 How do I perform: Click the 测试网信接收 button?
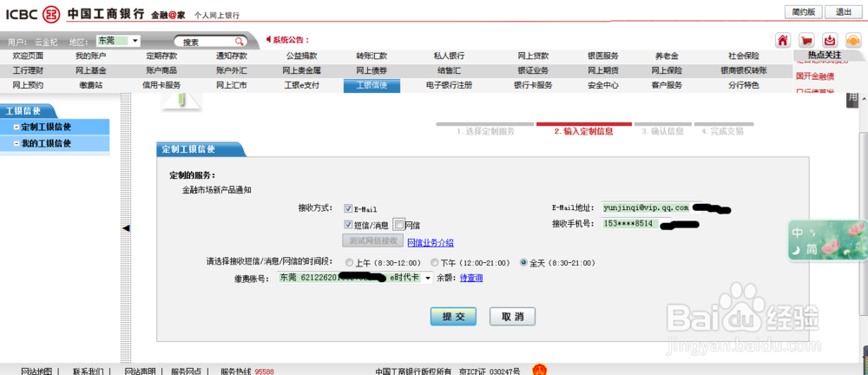373,241
